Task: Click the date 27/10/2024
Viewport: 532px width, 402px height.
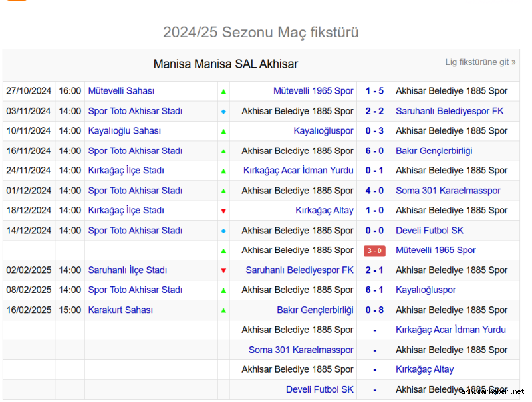Action: pos(29,91)
